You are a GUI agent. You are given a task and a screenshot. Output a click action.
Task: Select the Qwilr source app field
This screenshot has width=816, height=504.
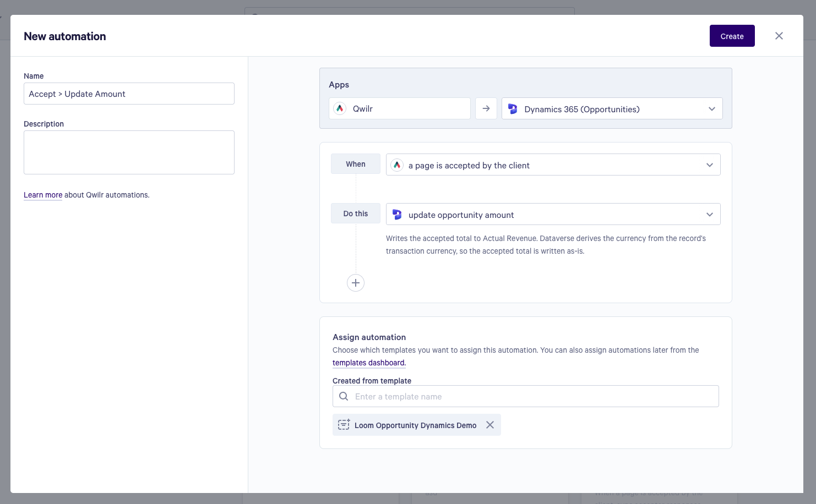(x=400, y=108)
